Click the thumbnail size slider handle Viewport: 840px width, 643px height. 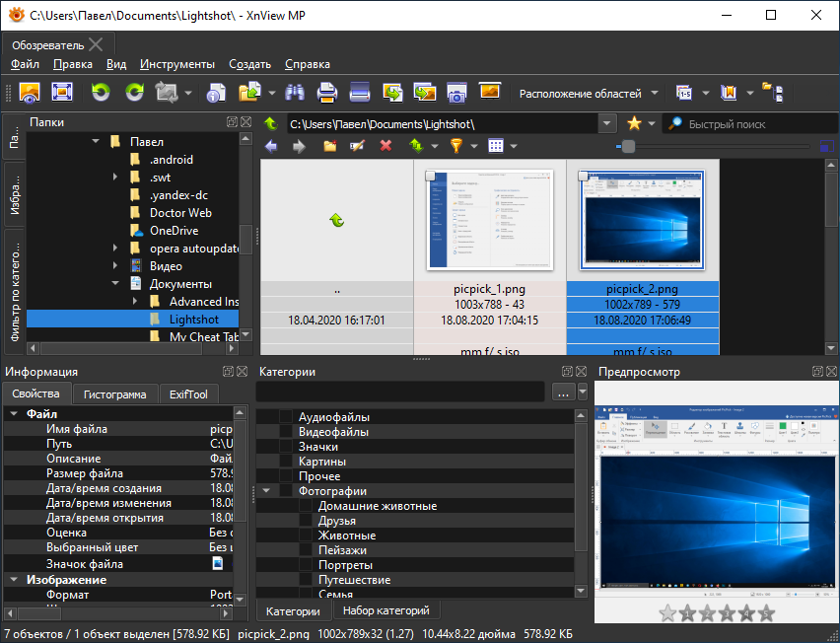pos(628,146)
